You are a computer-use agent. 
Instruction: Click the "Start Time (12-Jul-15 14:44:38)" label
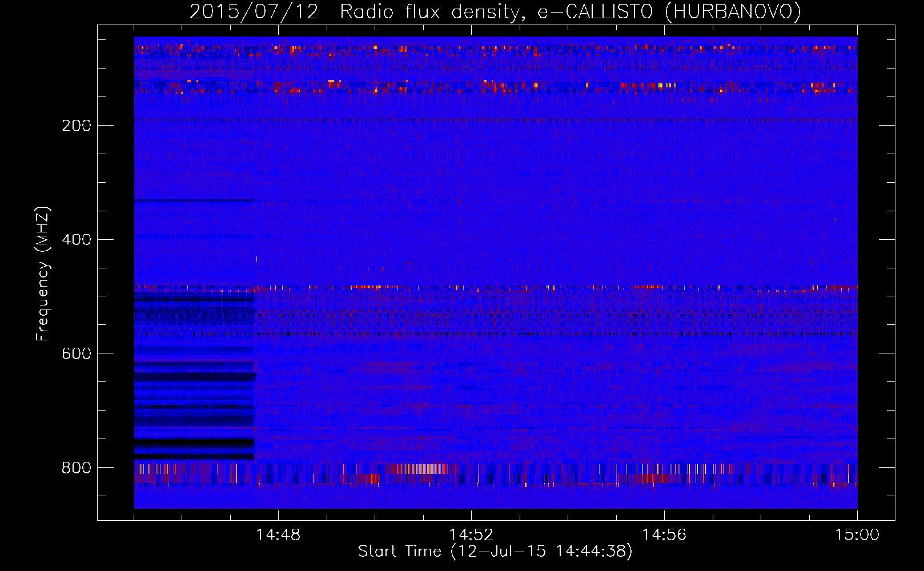[495, 552]
